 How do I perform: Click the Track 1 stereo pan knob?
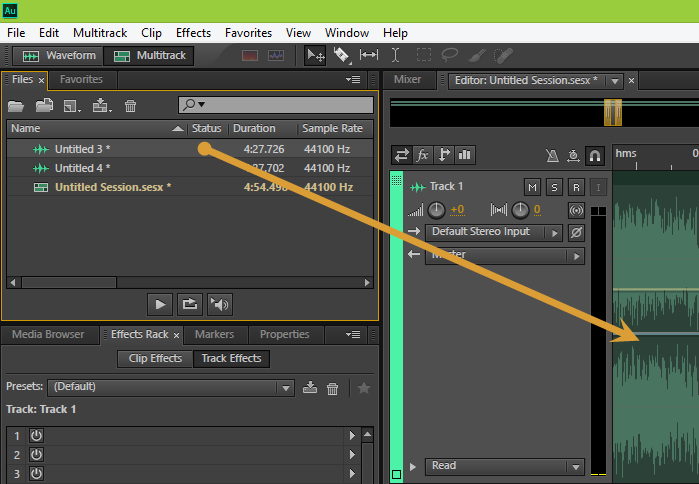520,210
